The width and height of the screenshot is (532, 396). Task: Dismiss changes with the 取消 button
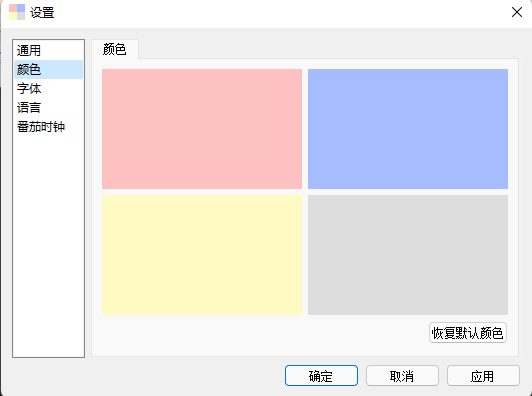pyautogui.click(x=402, y=376)
